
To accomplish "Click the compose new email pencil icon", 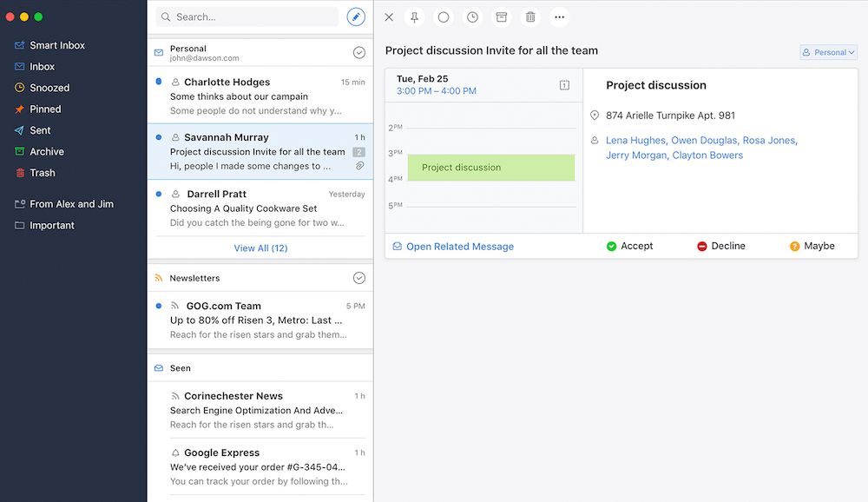I will pyautogui.click(x=356, y=17).
